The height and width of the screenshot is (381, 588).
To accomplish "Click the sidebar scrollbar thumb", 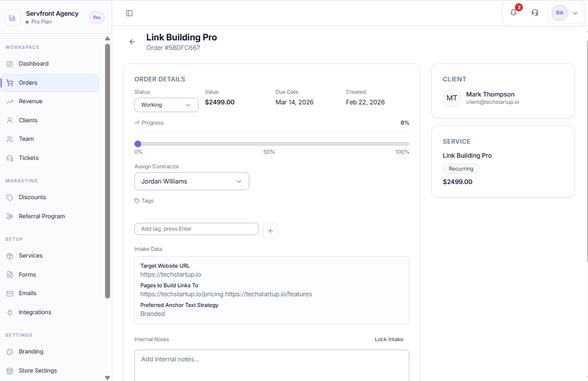I will (108, 171).
